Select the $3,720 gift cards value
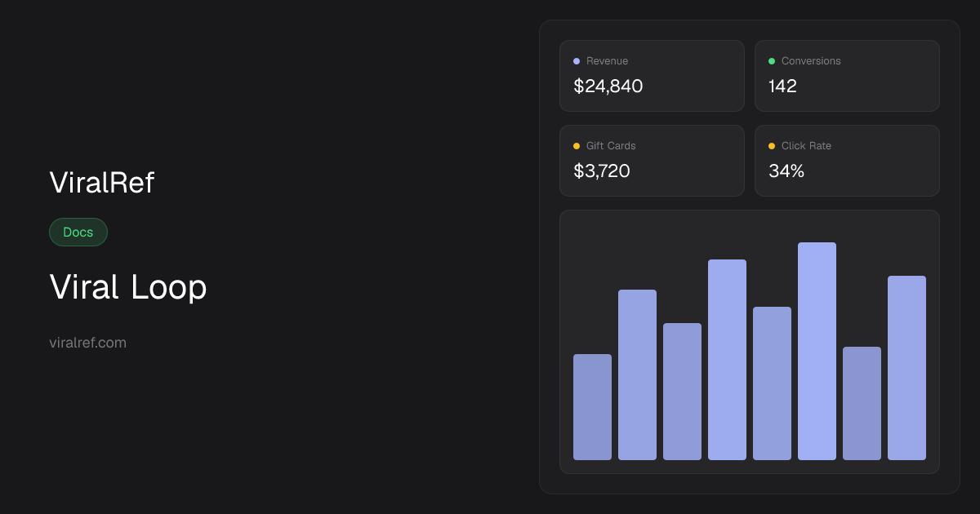The height and width of the screenshot is (514, 980). click(602, 171)
